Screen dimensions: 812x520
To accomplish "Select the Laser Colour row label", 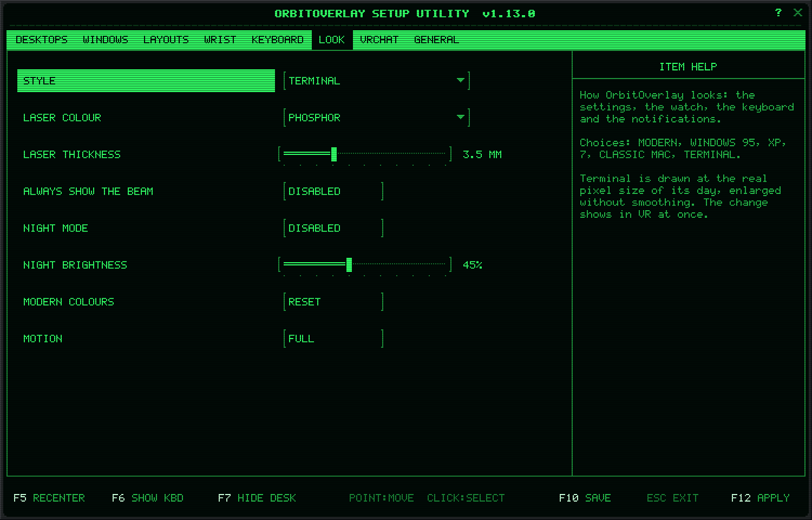I will [x=62, y=118].
